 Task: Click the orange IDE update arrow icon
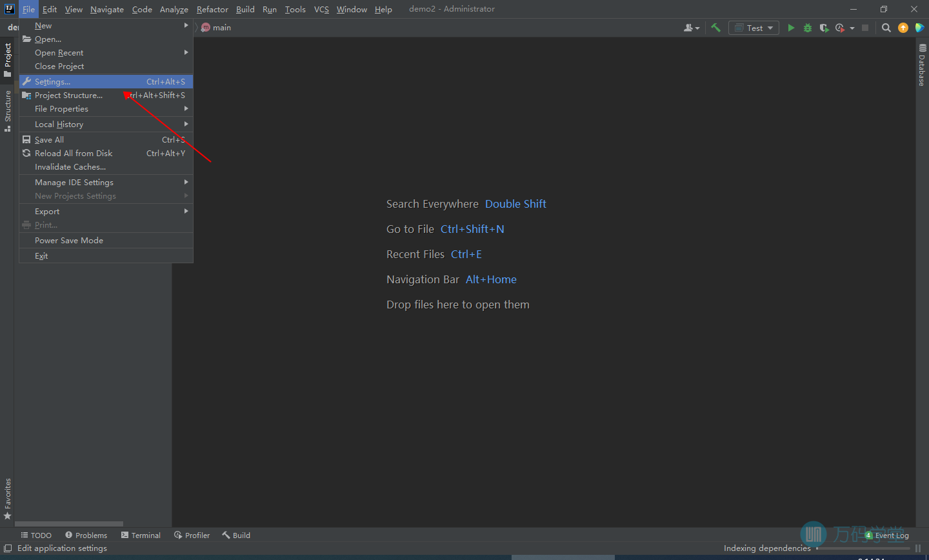coord(903,28)
